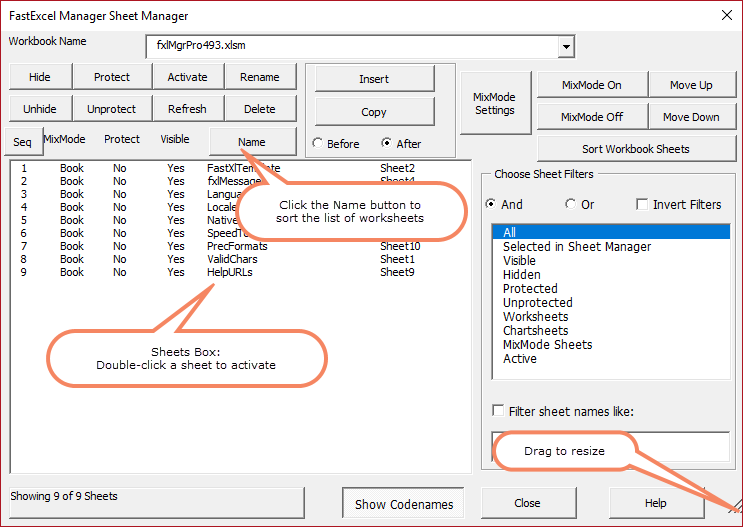Select the Protected filter entry
745x527 pixels.
pos(611,288)
